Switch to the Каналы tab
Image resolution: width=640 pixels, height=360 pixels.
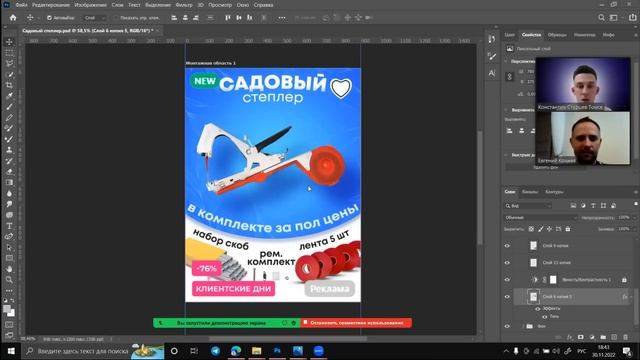530,191
